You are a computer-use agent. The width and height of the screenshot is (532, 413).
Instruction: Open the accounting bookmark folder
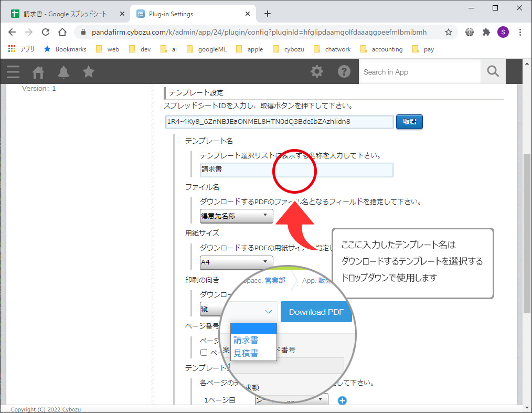click(381, 49)
